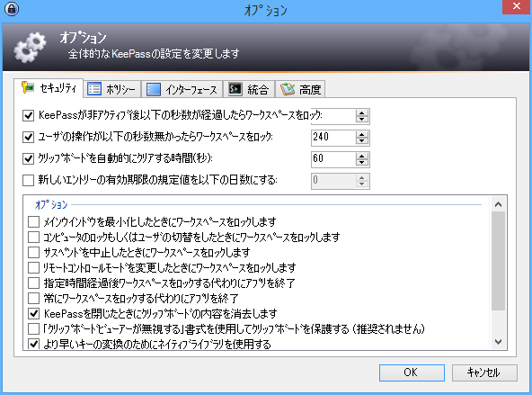Click the integration tab terminal icon

click(x=235, y=89)
